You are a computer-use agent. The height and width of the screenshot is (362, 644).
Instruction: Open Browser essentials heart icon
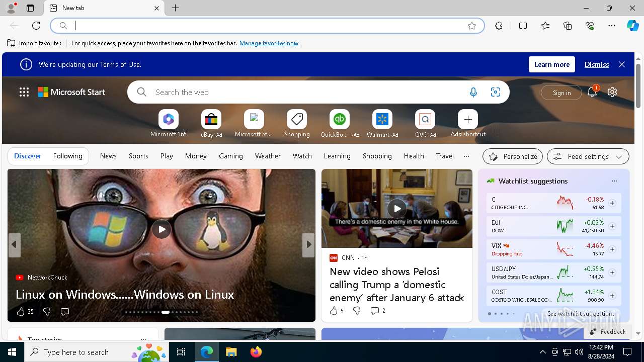click(x=590, y=26)
